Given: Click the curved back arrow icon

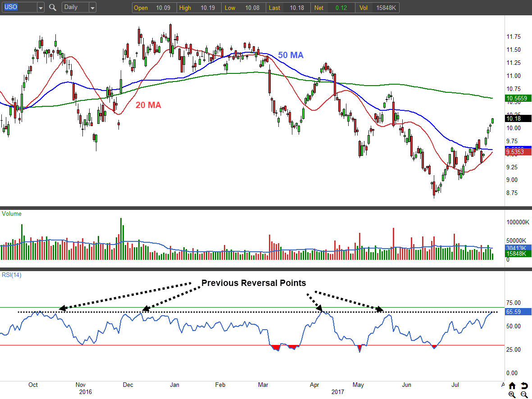Looking at the screenshot, I should (524, 386).
